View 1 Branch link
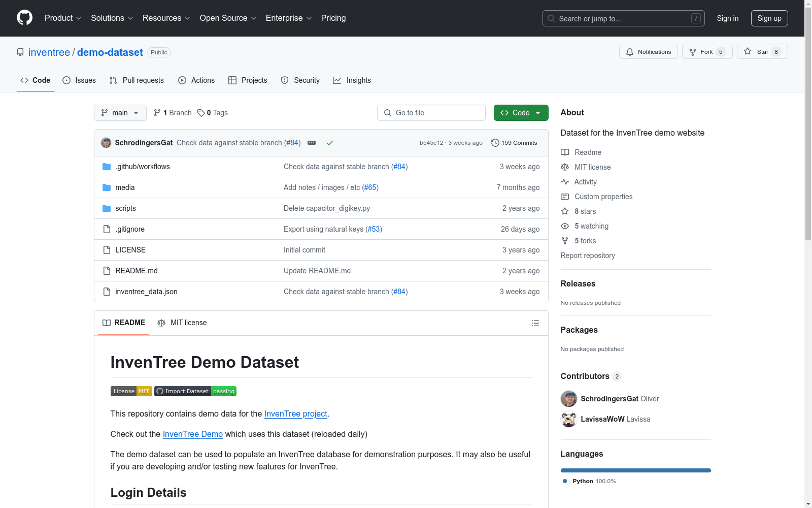The width and height of the screenshot is (812, 508). tap(173, 113)
